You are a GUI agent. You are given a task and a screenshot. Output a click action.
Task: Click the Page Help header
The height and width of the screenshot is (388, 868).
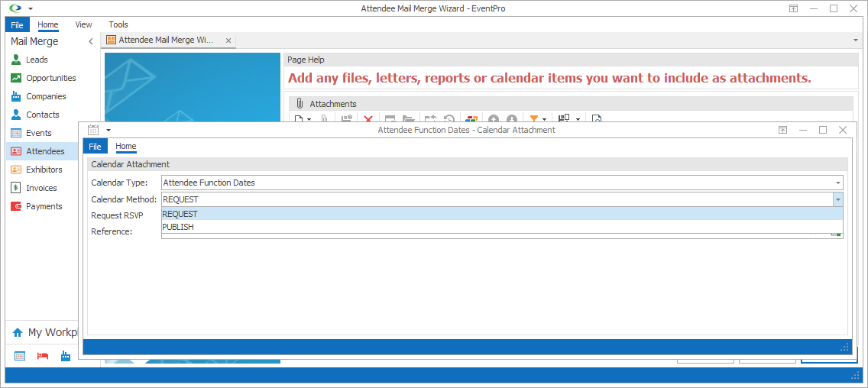click(306, 60)
